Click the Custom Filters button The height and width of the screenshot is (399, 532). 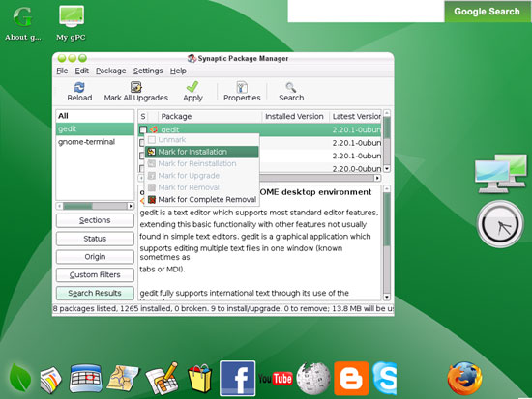tap(95, 275)
